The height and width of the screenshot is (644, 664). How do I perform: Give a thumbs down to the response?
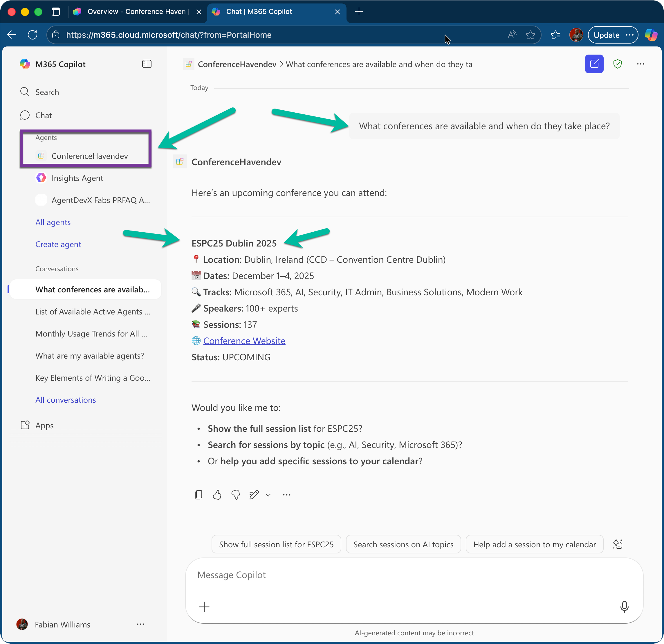235,494
